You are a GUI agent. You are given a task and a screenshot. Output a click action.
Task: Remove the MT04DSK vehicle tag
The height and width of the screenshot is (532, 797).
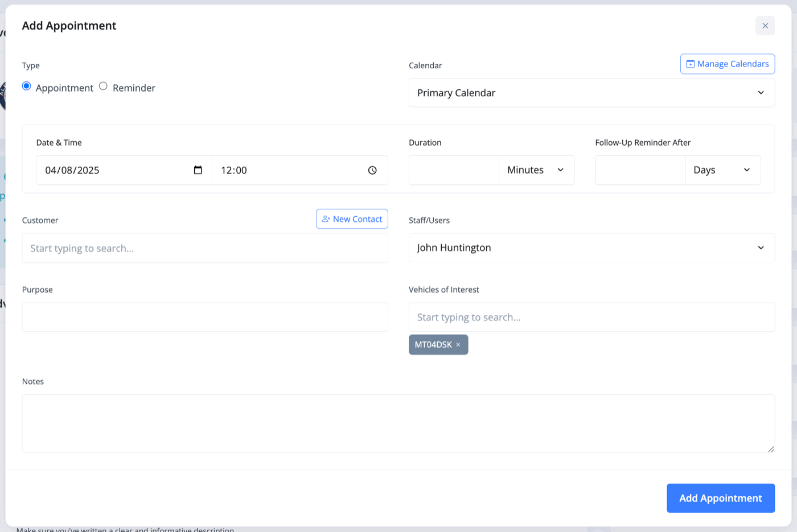click(x=458, y=345)
